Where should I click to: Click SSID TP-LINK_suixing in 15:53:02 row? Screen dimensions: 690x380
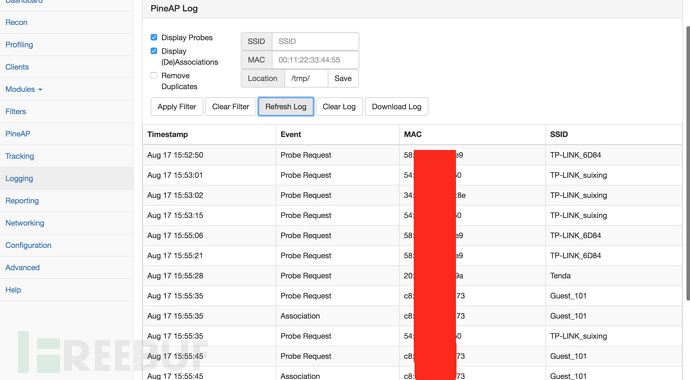[x=579, y=195]
